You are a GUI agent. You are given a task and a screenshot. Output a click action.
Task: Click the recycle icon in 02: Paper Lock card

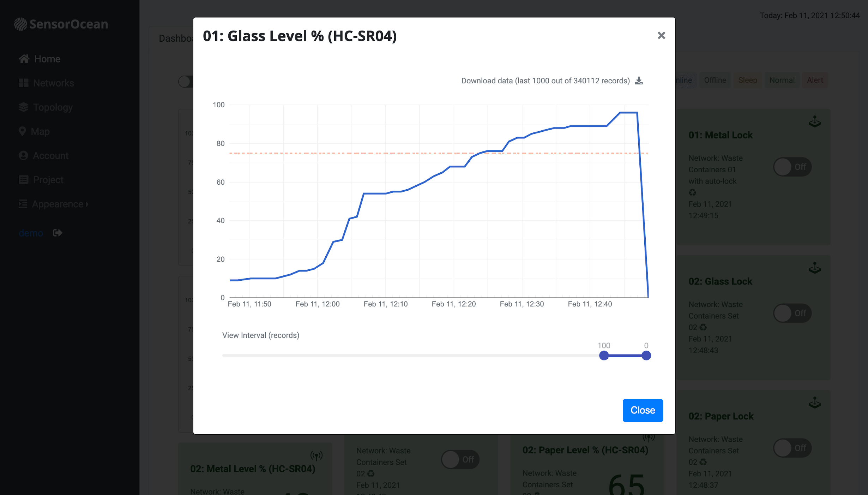(x=703, y=462)
